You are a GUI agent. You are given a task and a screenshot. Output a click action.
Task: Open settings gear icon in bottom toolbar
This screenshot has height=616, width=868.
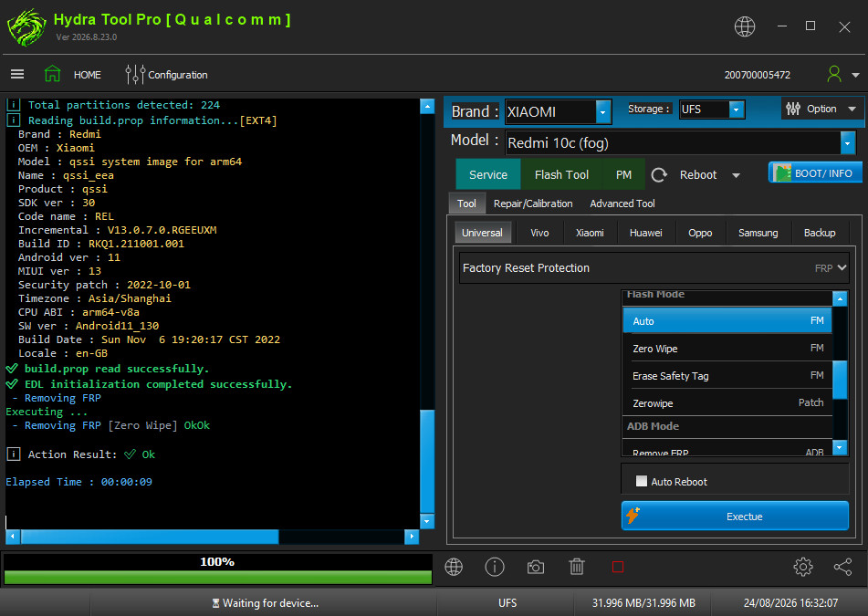tap(802, 567)
